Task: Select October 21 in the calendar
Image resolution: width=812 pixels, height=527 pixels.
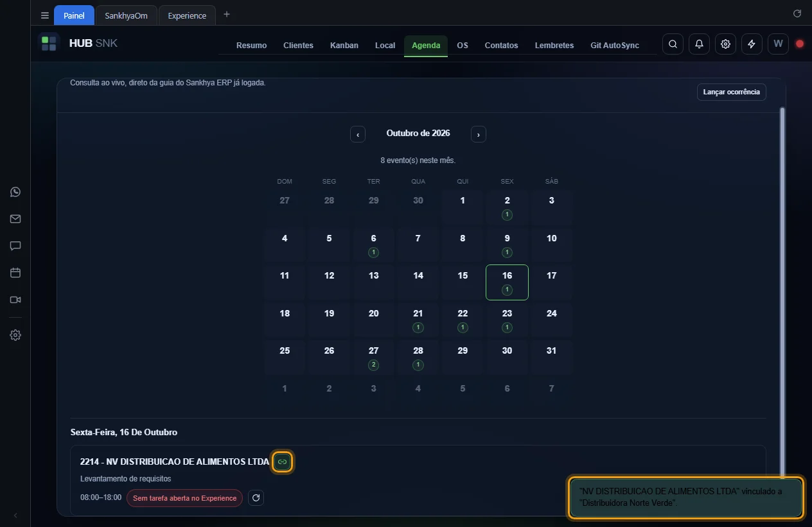Action: click(418, 320)
